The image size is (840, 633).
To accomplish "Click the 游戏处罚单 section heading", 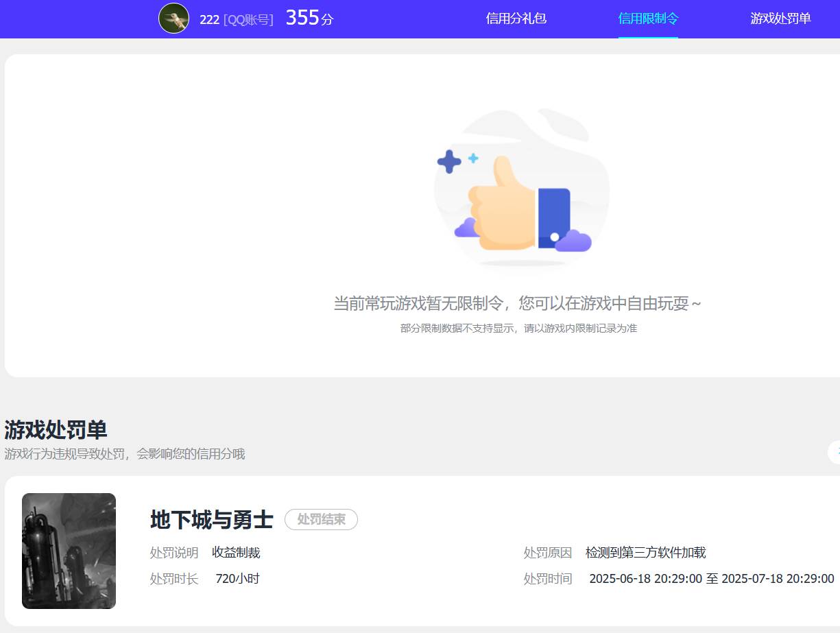I will 56,430.
